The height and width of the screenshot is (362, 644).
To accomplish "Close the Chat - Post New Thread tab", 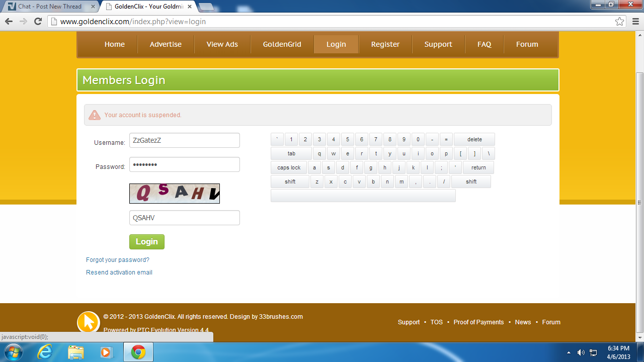I will 93,7.
